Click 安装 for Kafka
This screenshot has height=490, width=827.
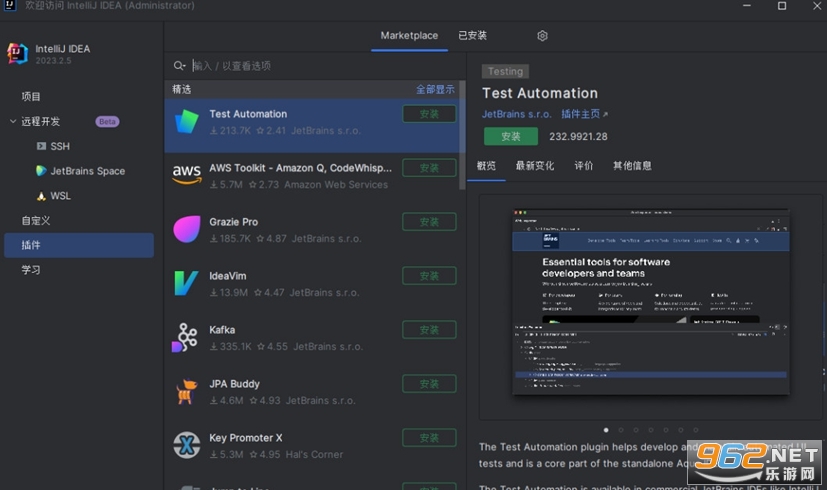(429, 330)
